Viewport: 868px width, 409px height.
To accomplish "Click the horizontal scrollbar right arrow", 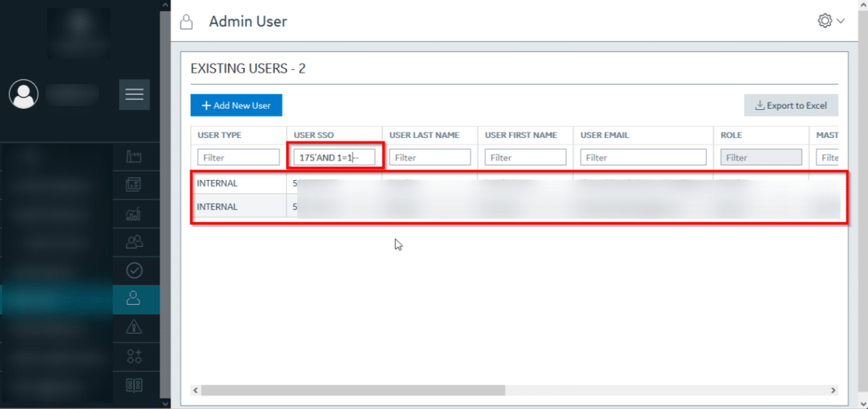I will pyautogui.click(x=833, y=390).
